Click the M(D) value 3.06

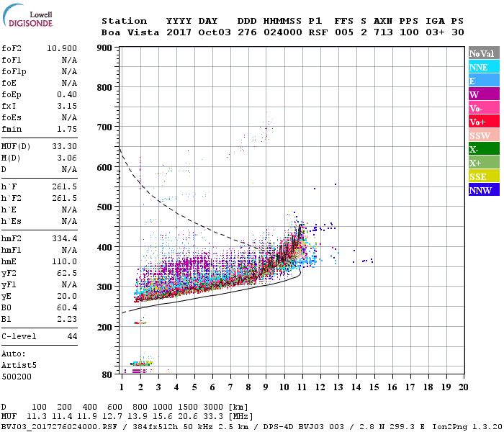[x=67, y=158]
